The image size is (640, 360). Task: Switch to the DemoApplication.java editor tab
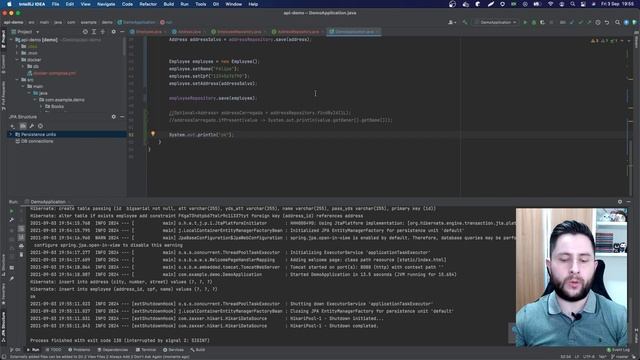[354, 32]
